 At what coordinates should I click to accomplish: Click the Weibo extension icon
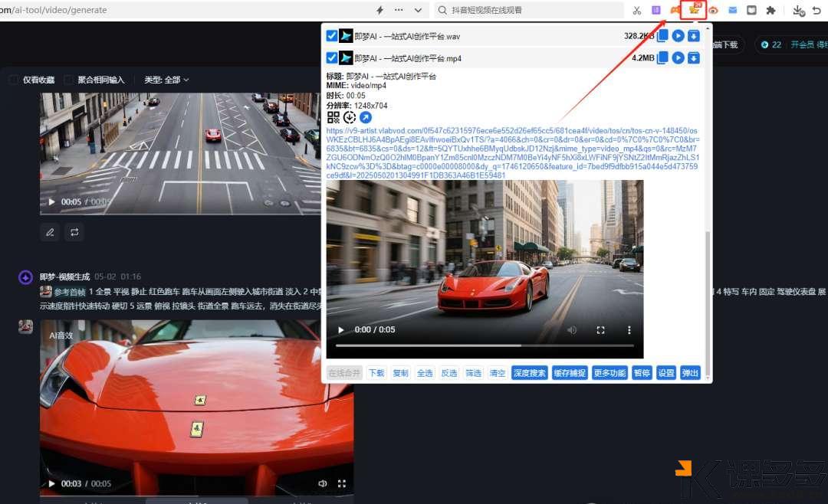(x=714, y=10)
